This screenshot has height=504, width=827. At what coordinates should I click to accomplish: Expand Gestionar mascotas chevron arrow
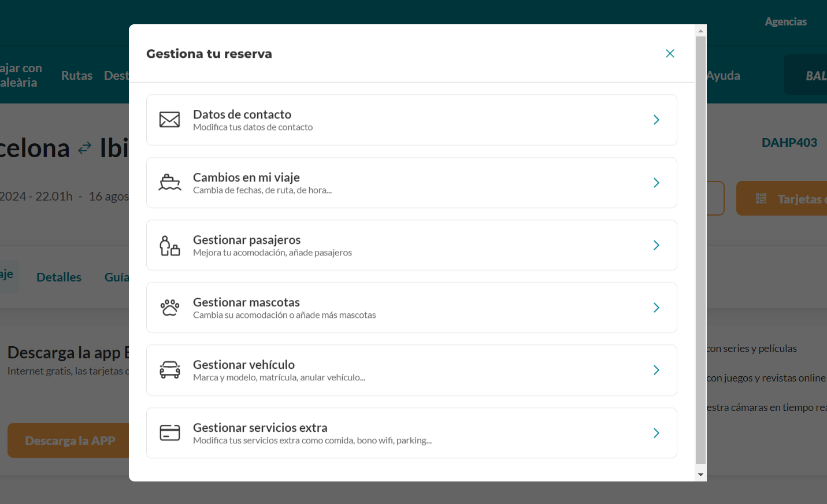[657, 307]
